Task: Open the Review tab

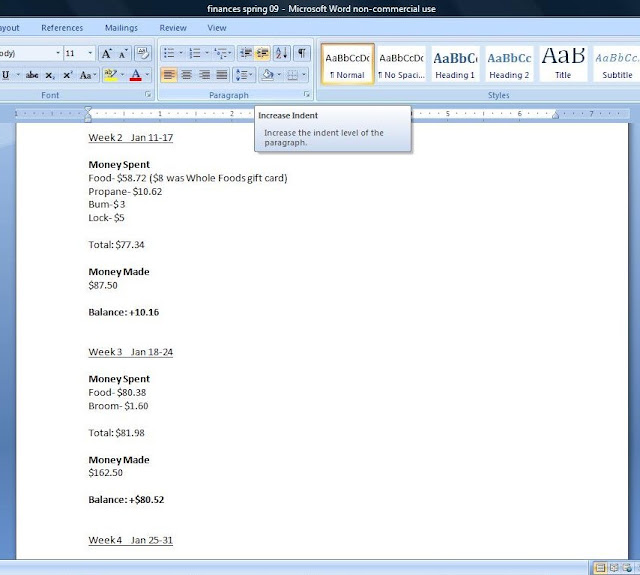Action: click(173, 28)
